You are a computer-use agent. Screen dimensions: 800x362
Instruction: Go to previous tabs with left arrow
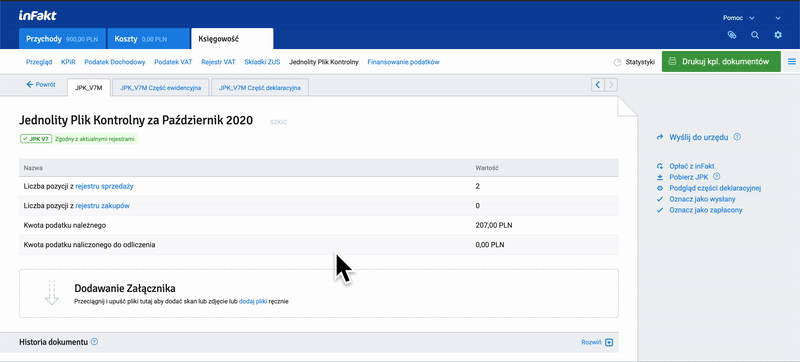(598, 85)
